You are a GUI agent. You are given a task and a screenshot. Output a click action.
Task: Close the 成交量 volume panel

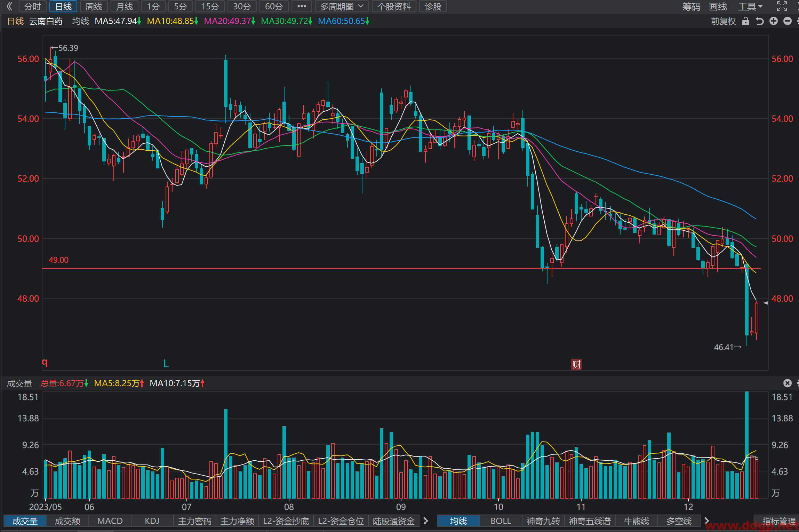[788, 383]
